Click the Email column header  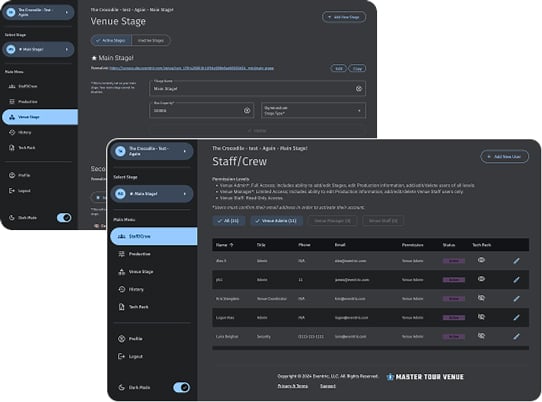click(x=340, y=245)
